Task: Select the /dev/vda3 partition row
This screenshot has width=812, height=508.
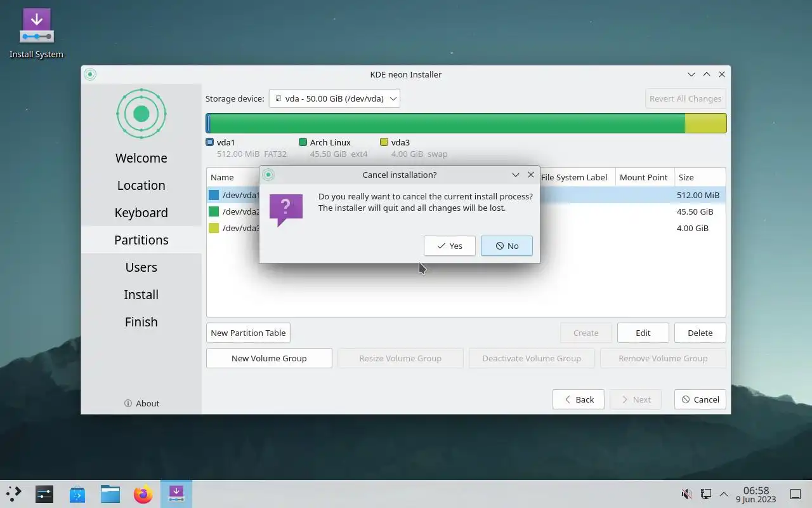Action: click(466, 228)
